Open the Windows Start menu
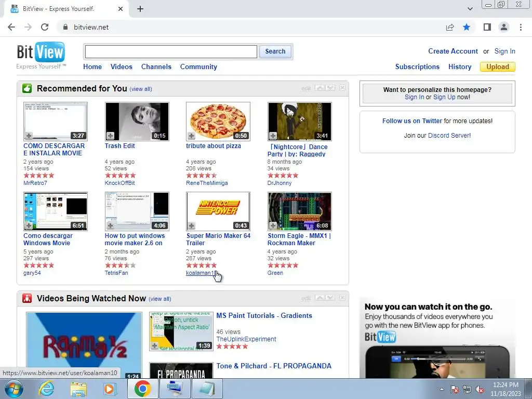The height and width of the screenshot is (399, 532). tap(14, 389)
